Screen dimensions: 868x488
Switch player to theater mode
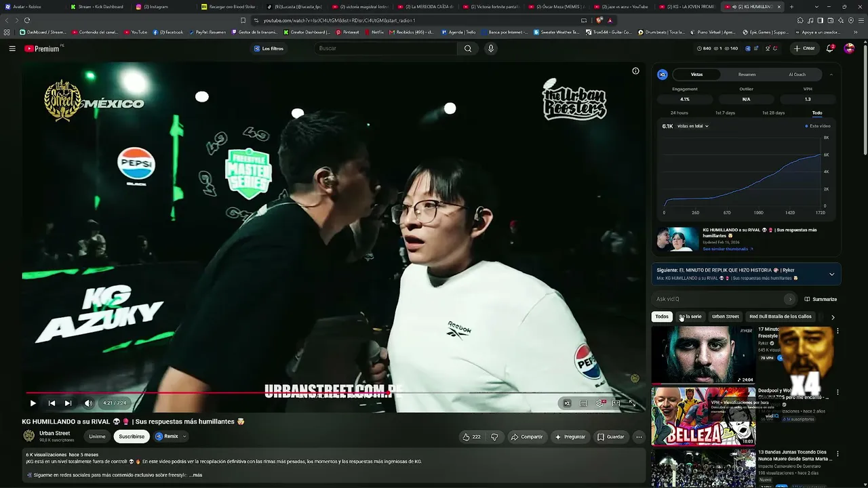pos(616,403)
